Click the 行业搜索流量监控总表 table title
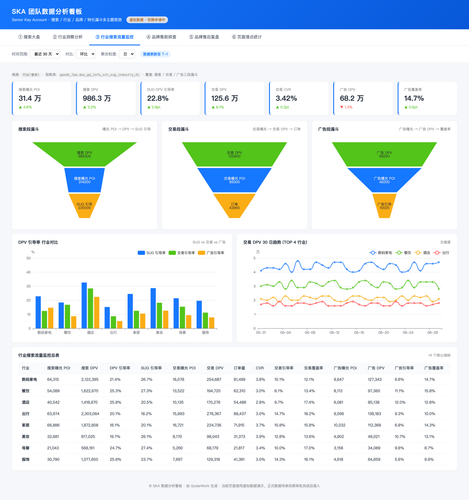This screenshot has width=469, height=500. (x=39, y=355)
